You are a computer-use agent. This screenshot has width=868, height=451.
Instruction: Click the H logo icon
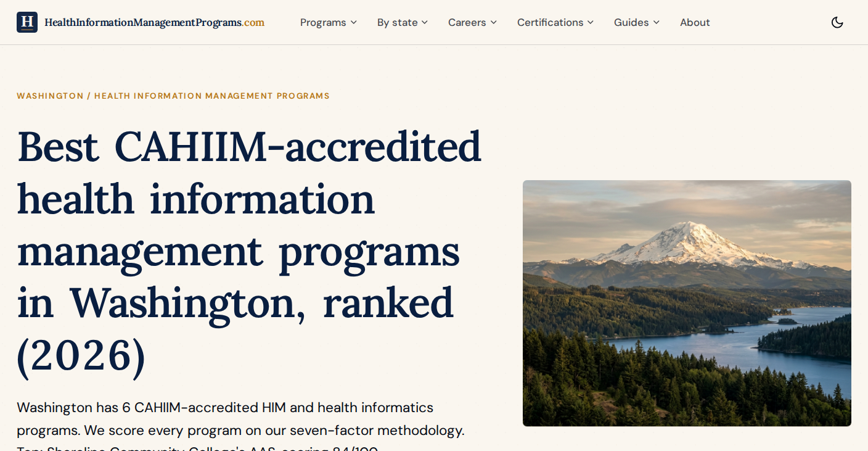tap(27, 22)
